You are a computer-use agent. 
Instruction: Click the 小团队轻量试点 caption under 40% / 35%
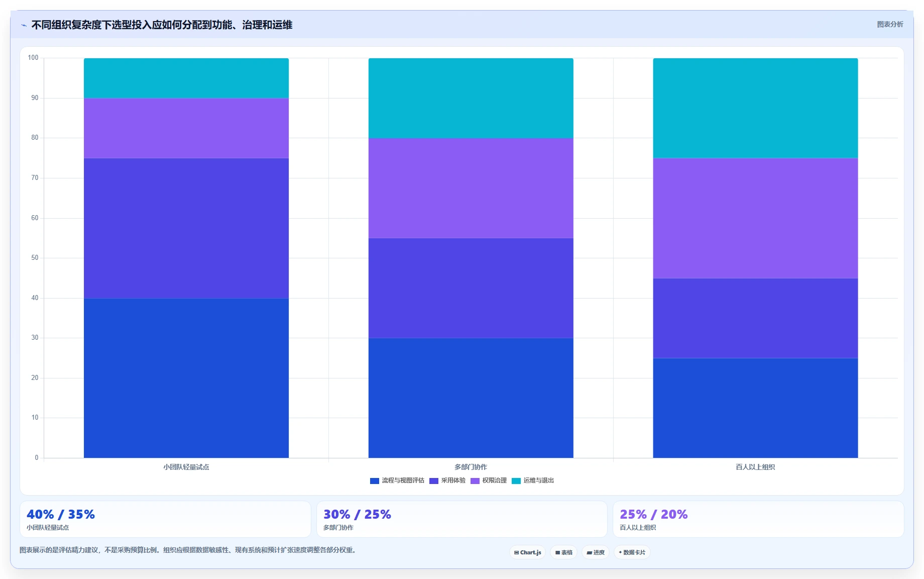pyautogui.click(x=48, y=528)
